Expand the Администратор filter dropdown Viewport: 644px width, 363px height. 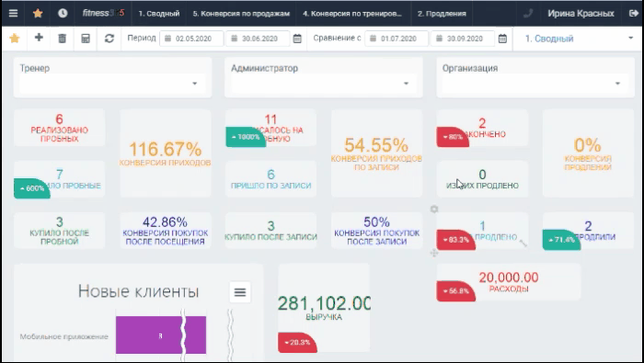(x=324, y=84)
